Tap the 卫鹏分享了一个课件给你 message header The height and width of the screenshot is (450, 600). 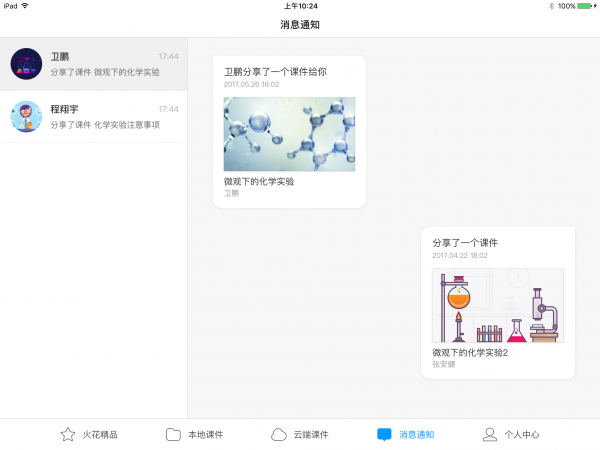pyautogui.click(x=275, y=72)
